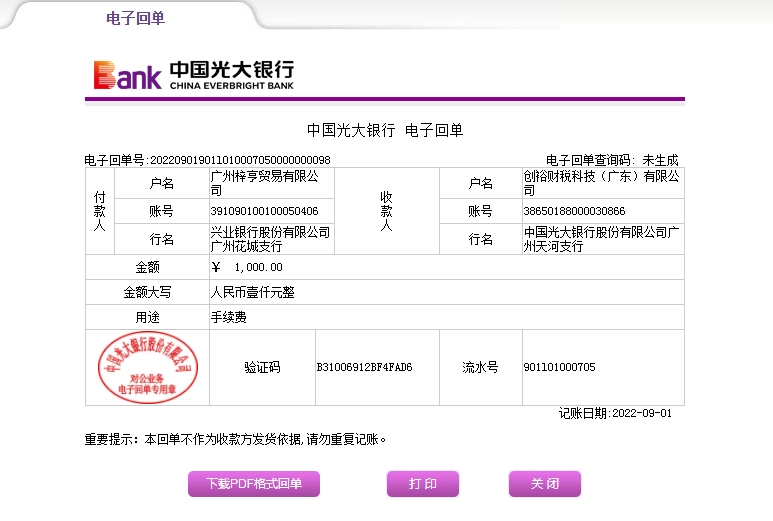Click the amount ¥ 1,000.00
Screen dimensions: 773x521
(x=247, y=267)
